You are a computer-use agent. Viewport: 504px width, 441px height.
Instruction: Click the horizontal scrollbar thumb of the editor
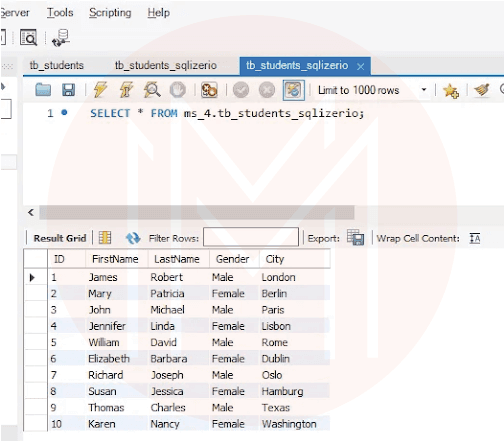(x=197, y=212)
